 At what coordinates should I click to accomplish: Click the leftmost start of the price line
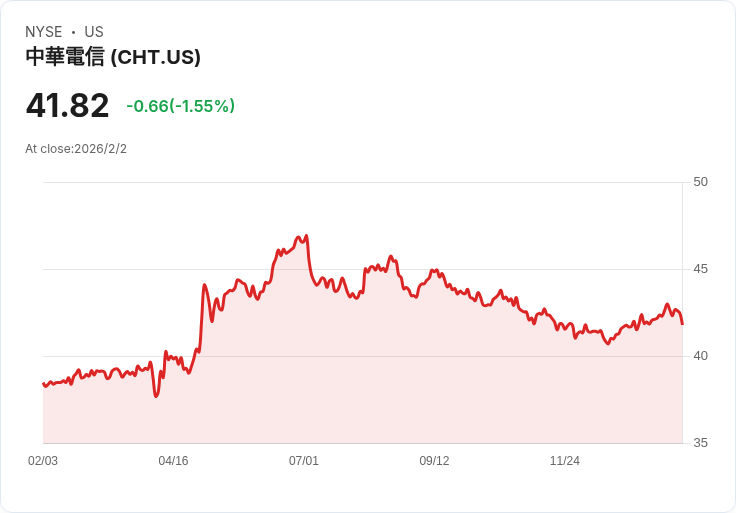click(x=43, y=384)
